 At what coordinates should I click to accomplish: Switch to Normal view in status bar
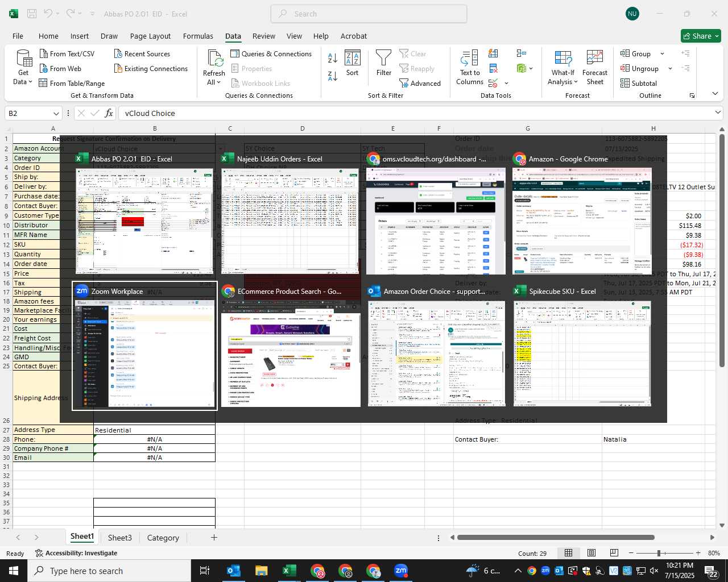[x=568, y=553]
